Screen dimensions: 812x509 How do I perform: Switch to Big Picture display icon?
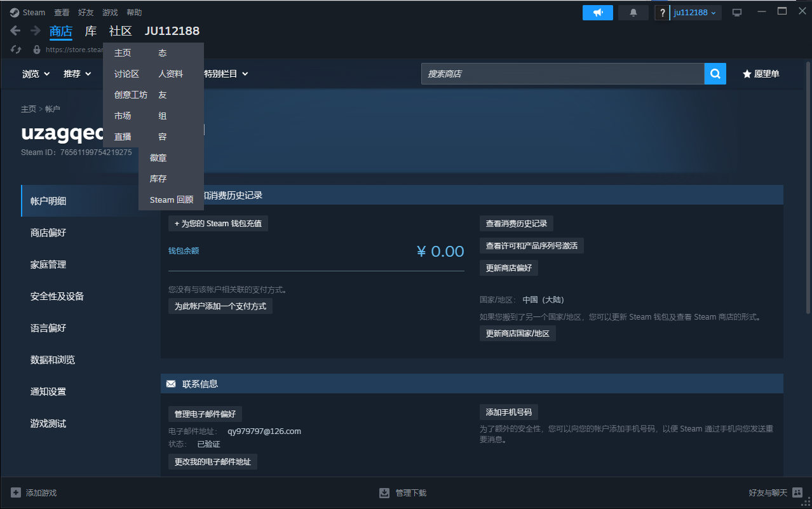pos(737,13)
